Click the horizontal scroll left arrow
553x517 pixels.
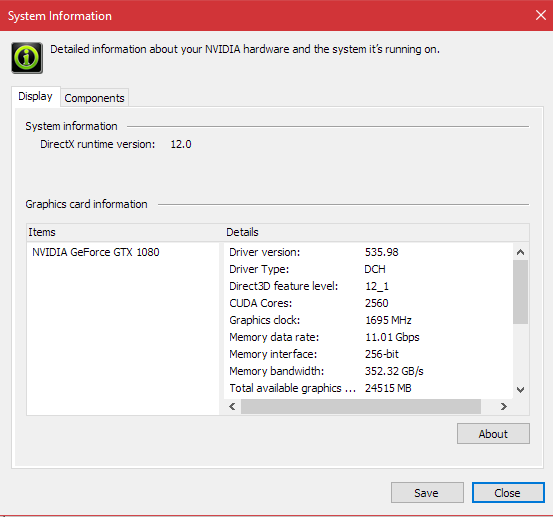click(232, 406)
